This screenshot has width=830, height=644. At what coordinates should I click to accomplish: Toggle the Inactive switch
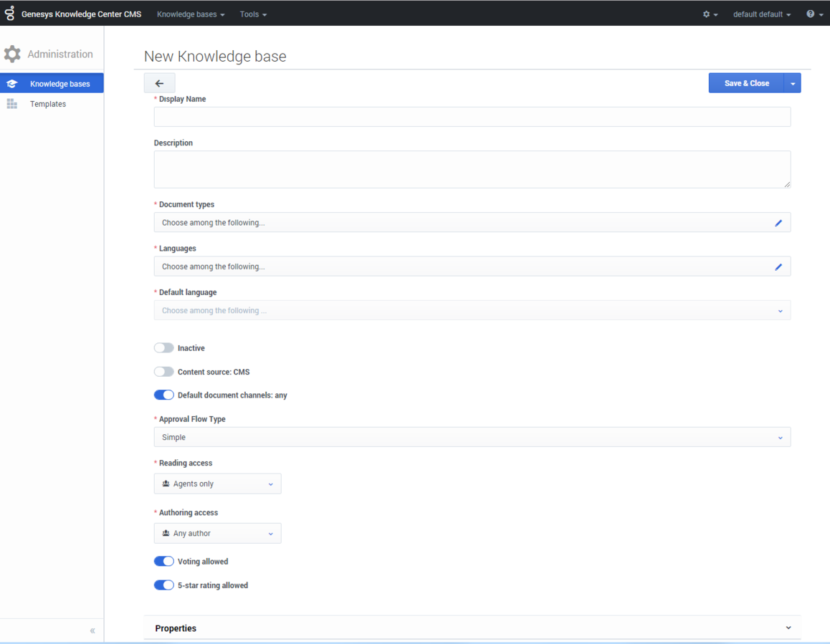click(x=163, y=347)
